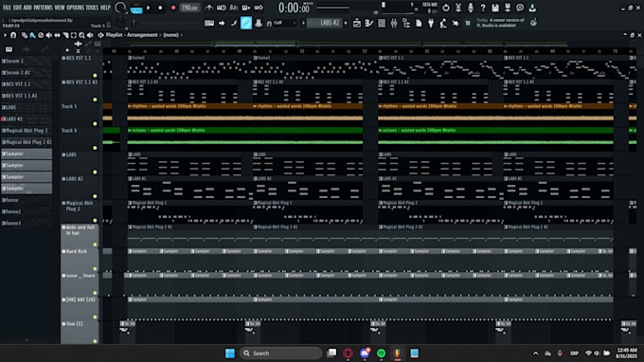The height and width of the screenshot is (362, 644).
Task: Mute the Track 5 green switch
Action: 95,123
